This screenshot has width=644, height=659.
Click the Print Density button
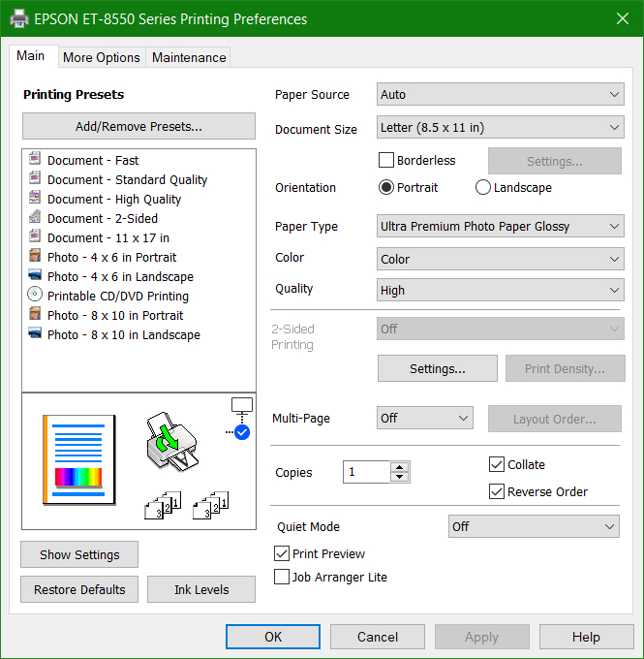tap(565, 368)
